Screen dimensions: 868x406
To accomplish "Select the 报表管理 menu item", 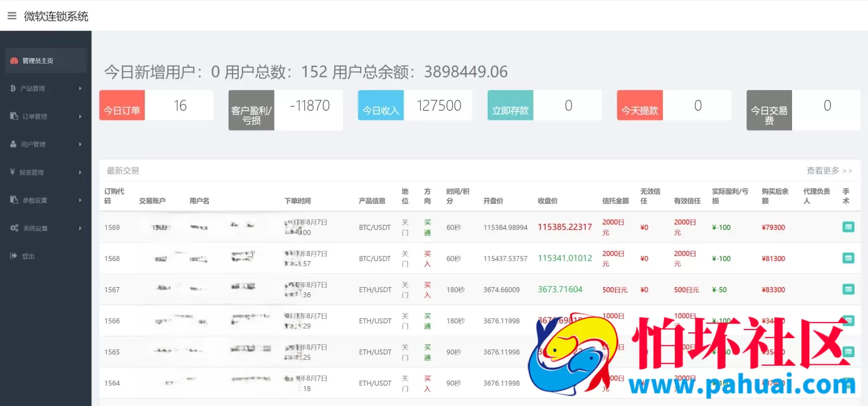I will click(46, 172).
